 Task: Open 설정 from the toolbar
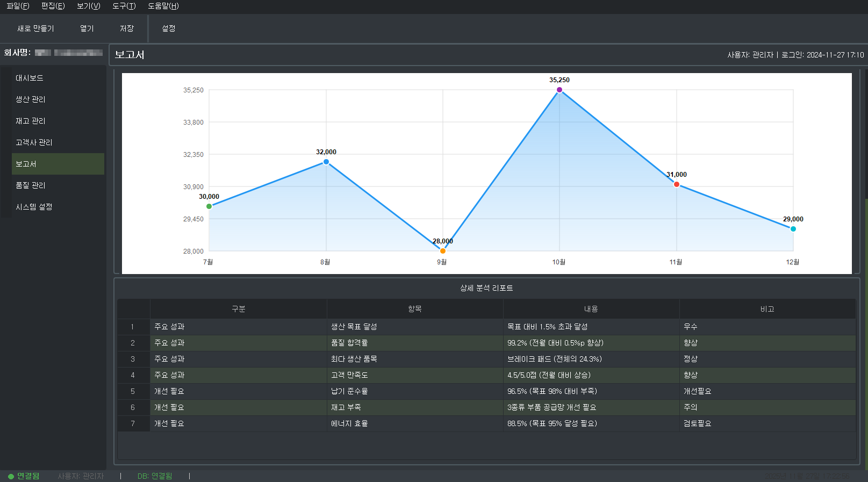coord(168,28)
